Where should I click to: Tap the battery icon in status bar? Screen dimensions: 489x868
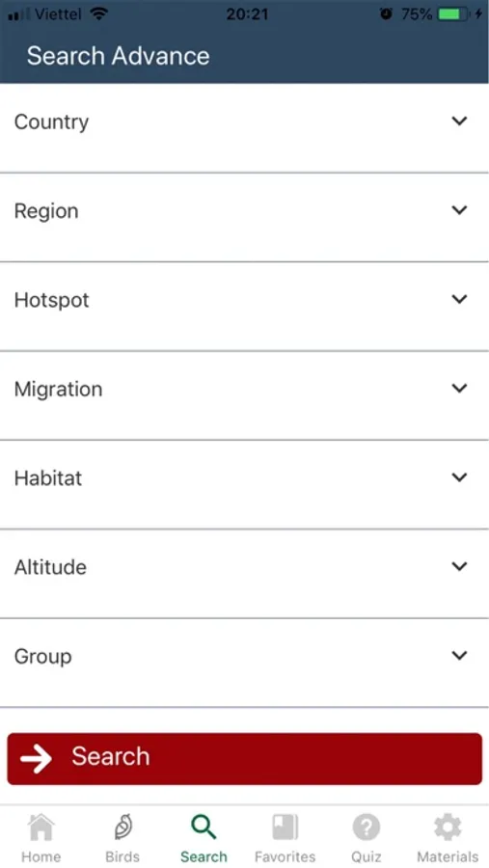click(454, 14)
